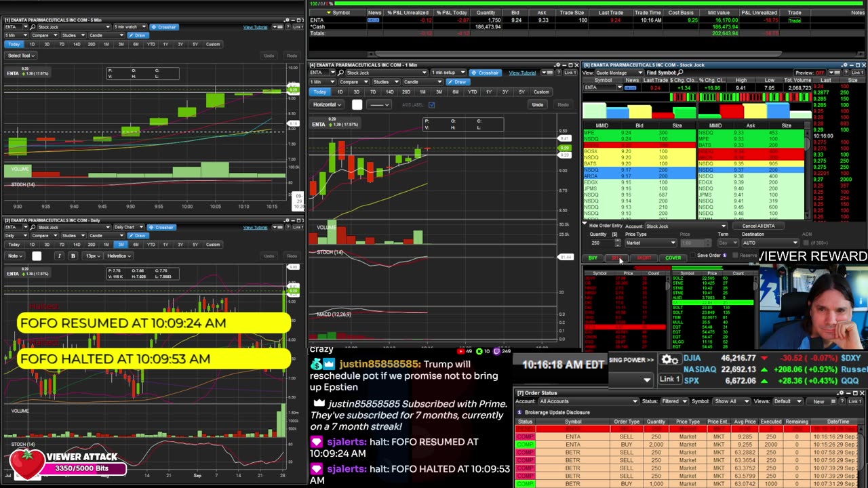
Task: Toggle italic in Daily chart note toolbar
Action: click(x=59, y=256)
